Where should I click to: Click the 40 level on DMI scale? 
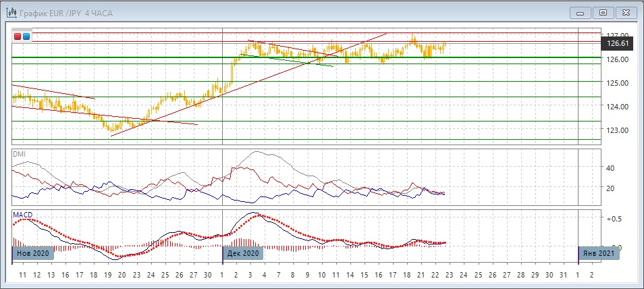(x=610, y=168)
